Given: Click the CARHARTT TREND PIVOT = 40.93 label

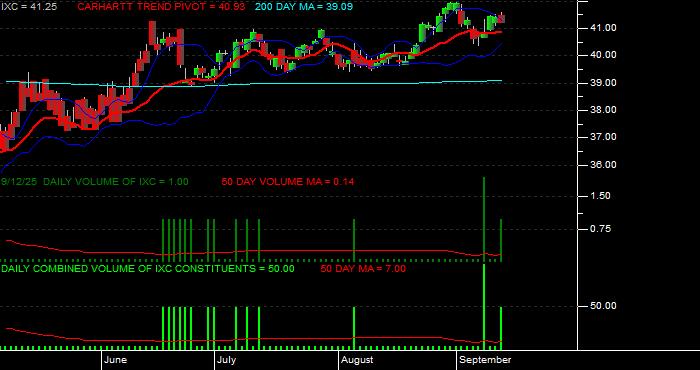Looking at the screenshot, I should [x=162, y=7].
